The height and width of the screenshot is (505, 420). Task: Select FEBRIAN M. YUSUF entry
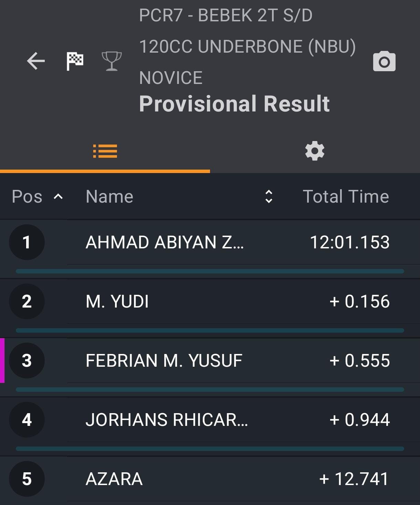click(x=210, y=361)
